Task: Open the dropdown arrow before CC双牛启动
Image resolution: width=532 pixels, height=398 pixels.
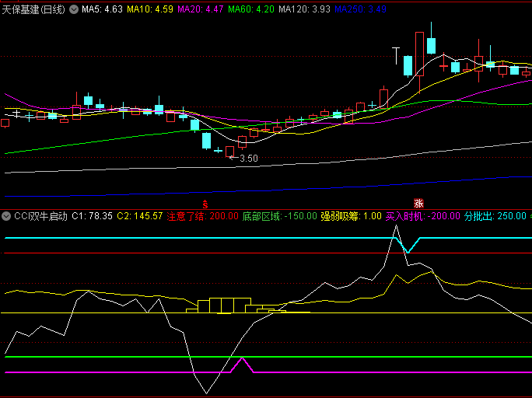Action: pyautogui.click(x=7, y=215)
